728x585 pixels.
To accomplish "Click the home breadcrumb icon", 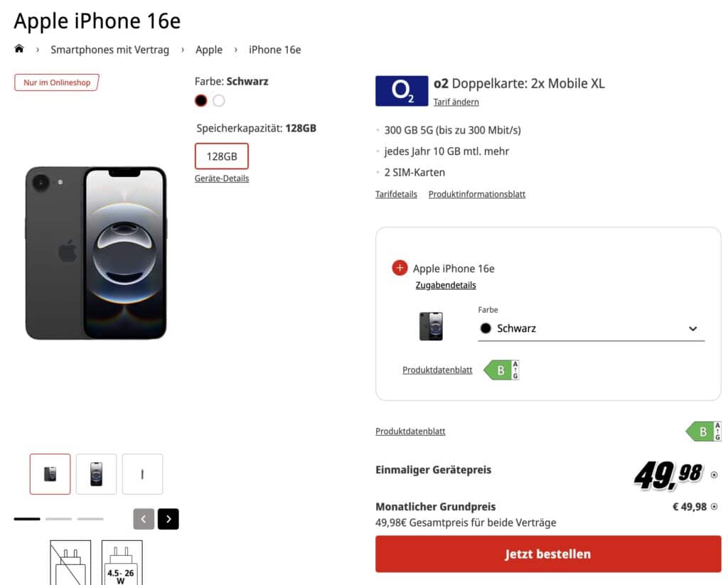I will coord(19,49).
